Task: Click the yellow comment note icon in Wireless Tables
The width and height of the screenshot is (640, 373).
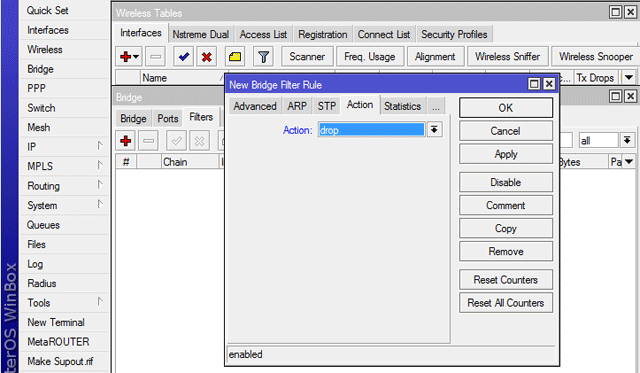Action: [x=235, y=57]
